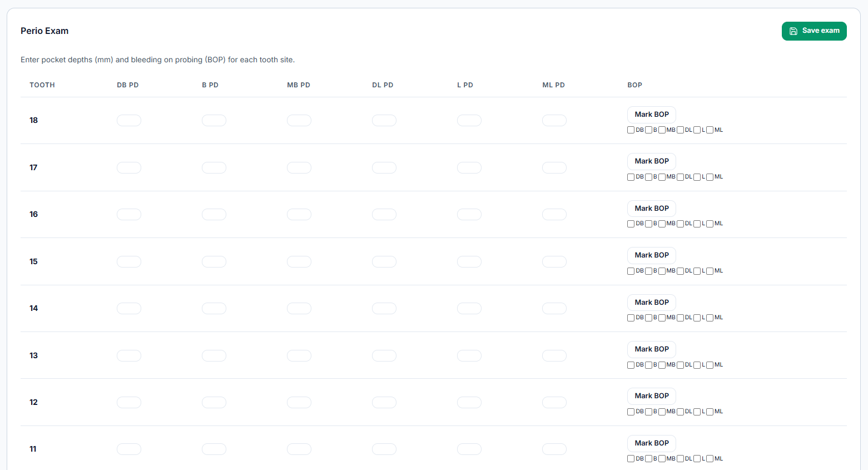Viewport: 868px width, 470px height.
Task: Focus the ML PD field for tooth 12
Action: tap(554, 402)
